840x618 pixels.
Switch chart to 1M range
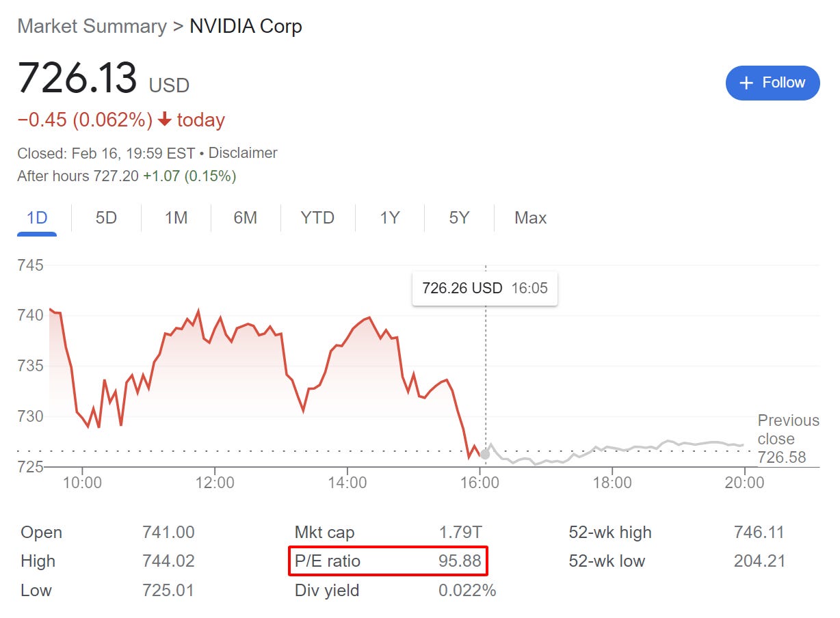pos(176,218)
